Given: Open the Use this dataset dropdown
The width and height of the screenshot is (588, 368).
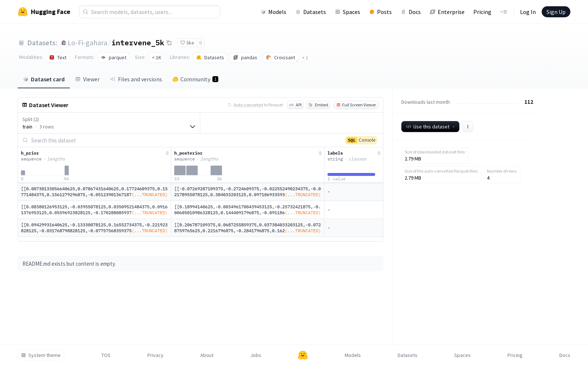Looking at the screenshot, I should coord(430,127).
